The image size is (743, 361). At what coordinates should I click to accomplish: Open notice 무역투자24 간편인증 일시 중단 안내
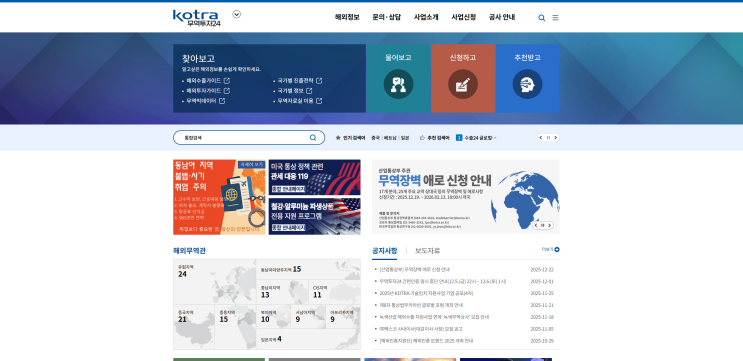[x=443, y=281]
